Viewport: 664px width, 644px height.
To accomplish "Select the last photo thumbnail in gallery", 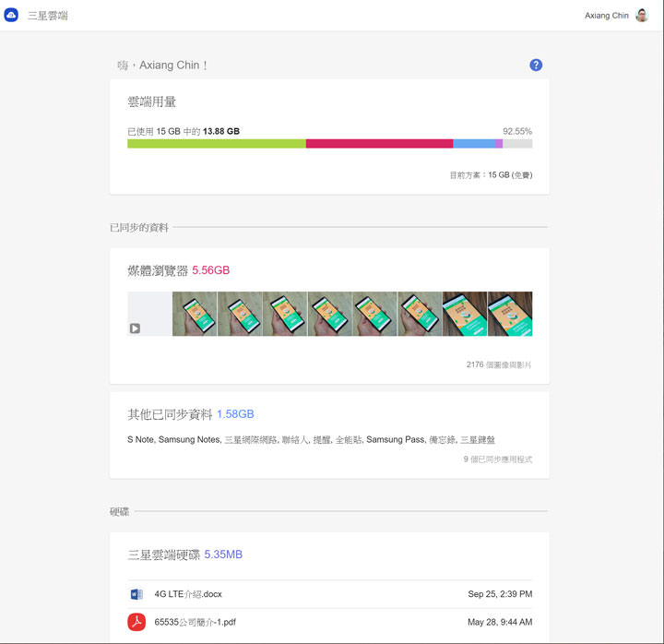I will click(510, 314).
